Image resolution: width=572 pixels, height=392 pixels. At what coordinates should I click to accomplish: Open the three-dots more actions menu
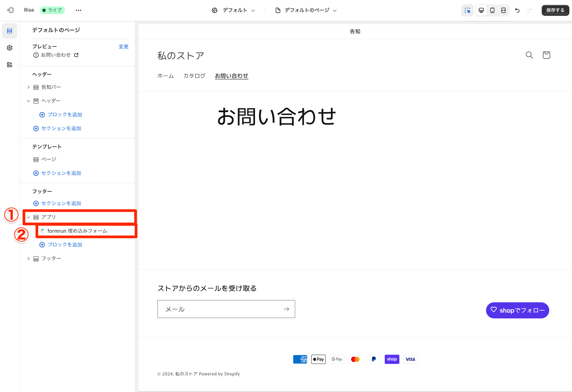pyautogui.click(x=78, y=10)
